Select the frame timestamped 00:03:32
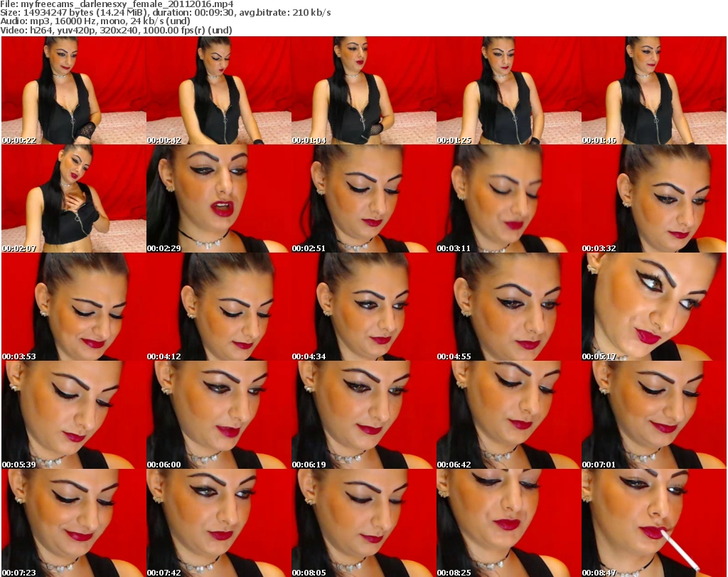The image size is (728, 577). pos(654,198)
